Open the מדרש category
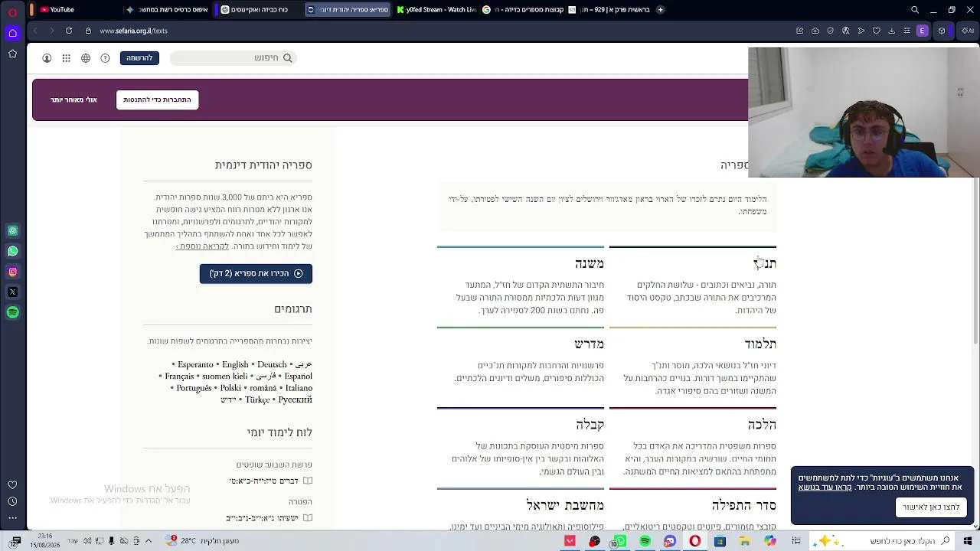The height and width of the screenshot is (551, 980). point(590,344)
